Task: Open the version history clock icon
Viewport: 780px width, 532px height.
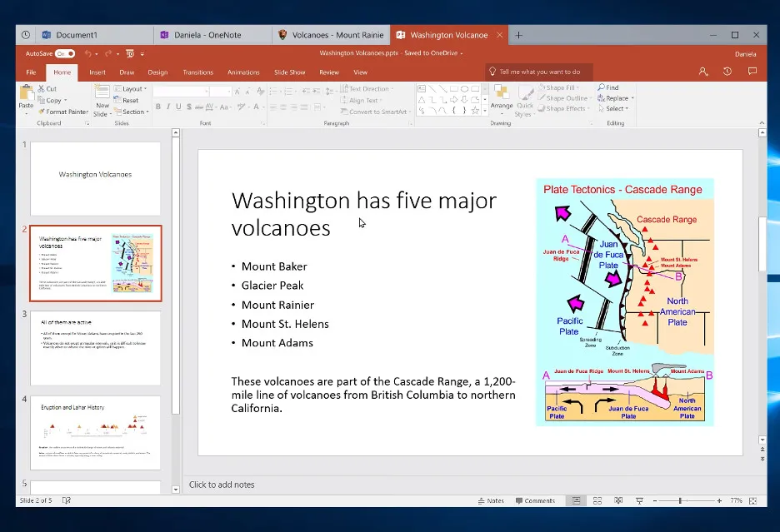Action: tap(727, 72)
